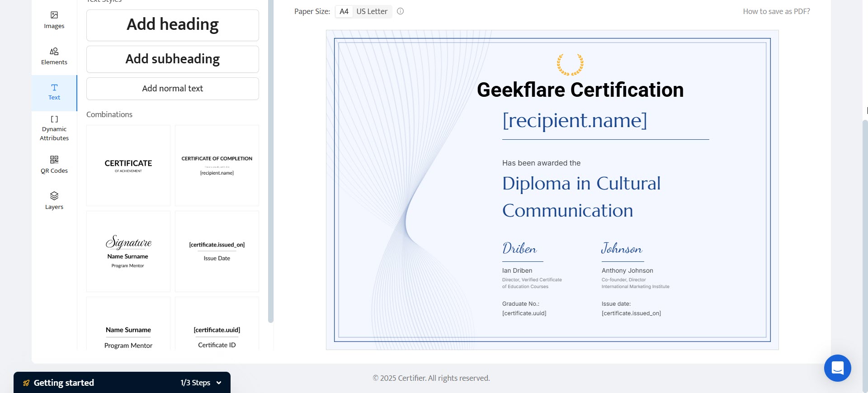
Task: Open Dynamic Attributes panel
Action: click(54, 128)
